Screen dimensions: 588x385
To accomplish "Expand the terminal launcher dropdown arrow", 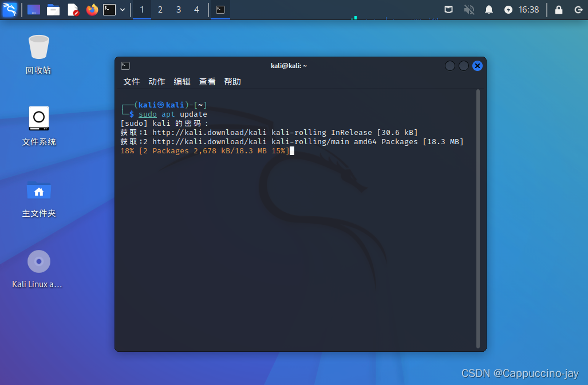I will click(x=123, y=10).
